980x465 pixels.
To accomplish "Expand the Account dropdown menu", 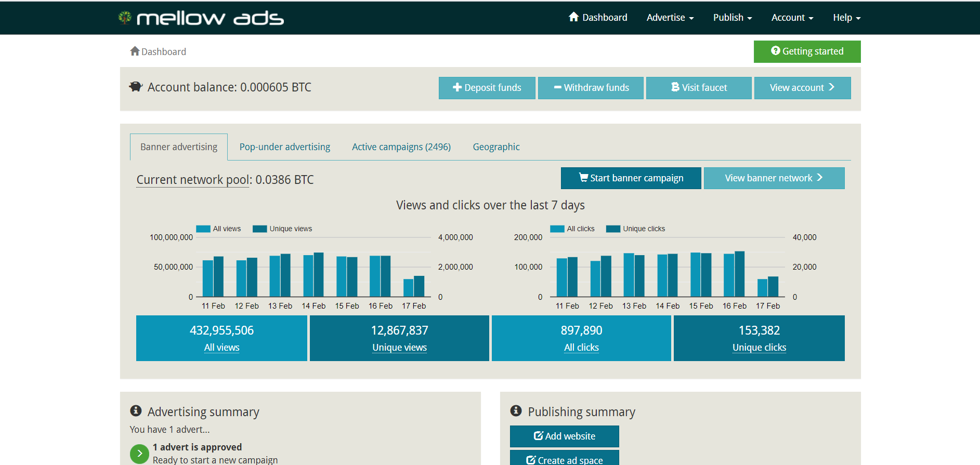I will [x=792, y=17].
